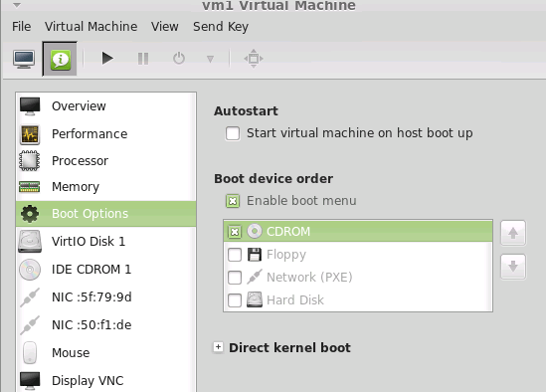Viewport: 546px width, 392px height.
Task: Power on the virtual machine
Action: pyautogui.click(x=107, y=58)
